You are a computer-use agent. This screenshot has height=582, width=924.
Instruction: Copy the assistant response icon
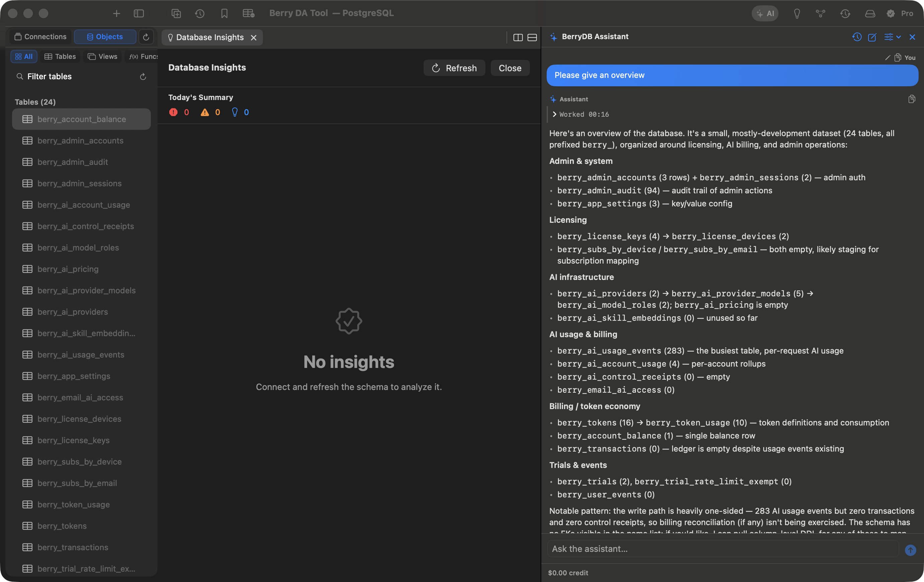(912, 99)
